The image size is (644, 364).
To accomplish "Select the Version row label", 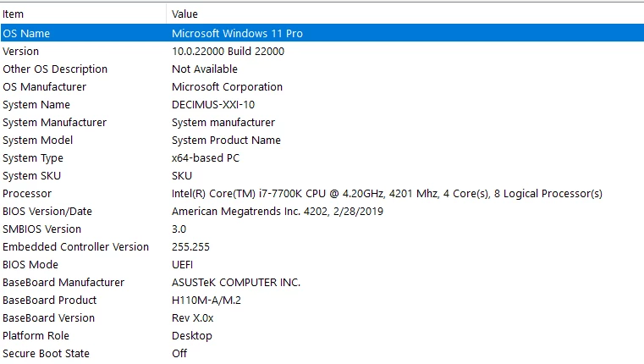I will coord(20,52).
